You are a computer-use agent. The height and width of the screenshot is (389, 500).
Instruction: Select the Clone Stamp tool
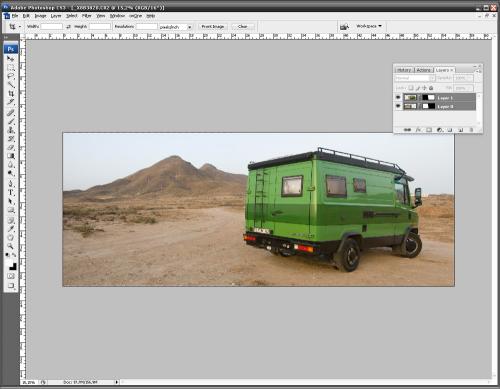click(11, 130)
